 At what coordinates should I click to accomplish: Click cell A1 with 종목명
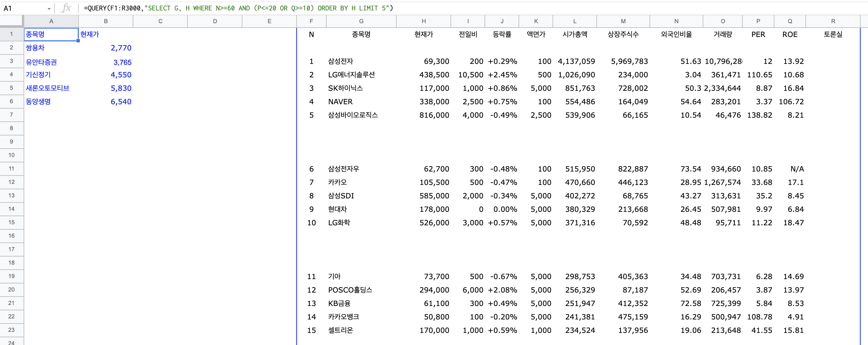click(51, 34)
